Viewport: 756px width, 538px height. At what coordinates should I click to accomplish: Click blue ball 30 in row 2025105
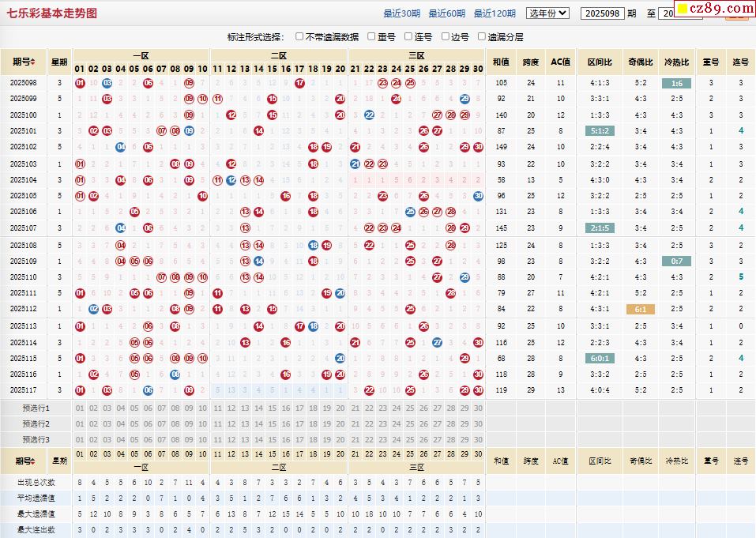[x=478, y=196]
